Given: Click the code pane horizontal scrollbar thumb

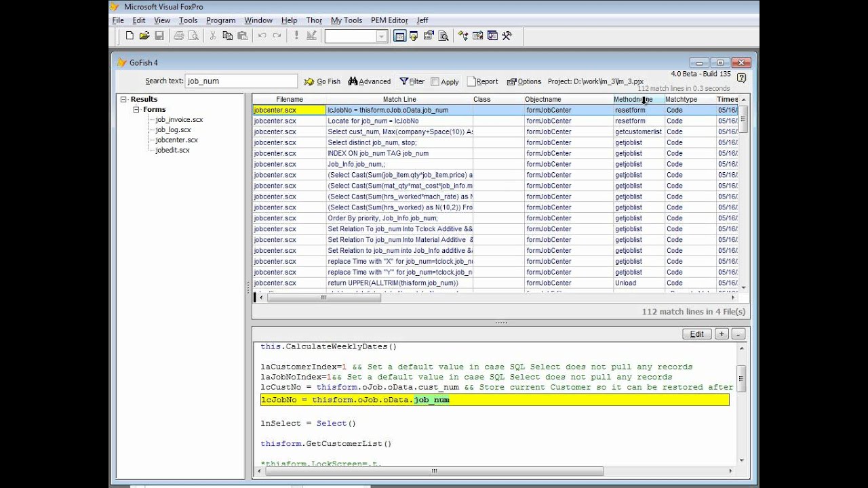Looking at the screenshot, I should pyautogui.click(x=435, y=471).
